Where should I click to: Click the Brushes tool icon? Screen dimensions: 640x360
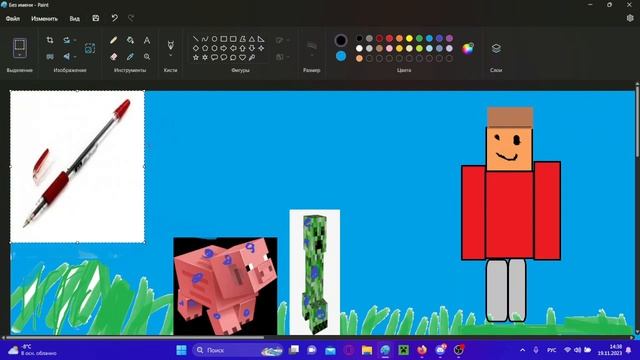pos(171,44)
